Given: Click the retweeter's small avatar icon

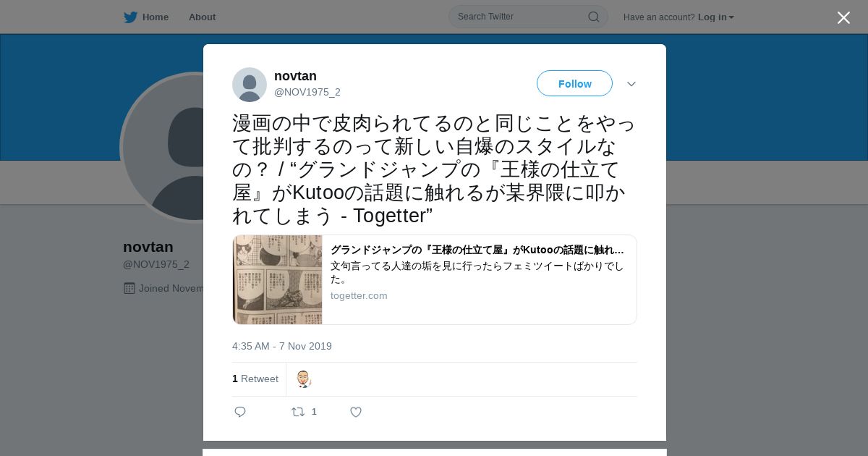Looking at the screenshot, I should pyautogui.click(x=304, y=379).
